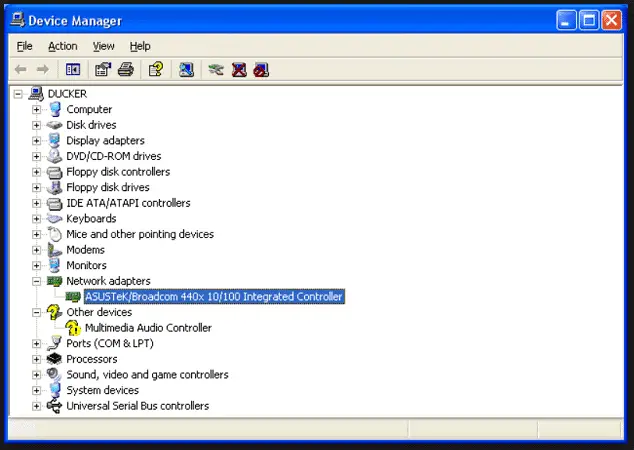
Task: Click the Help question-mark toolbar icon
Action: point(156,70)
